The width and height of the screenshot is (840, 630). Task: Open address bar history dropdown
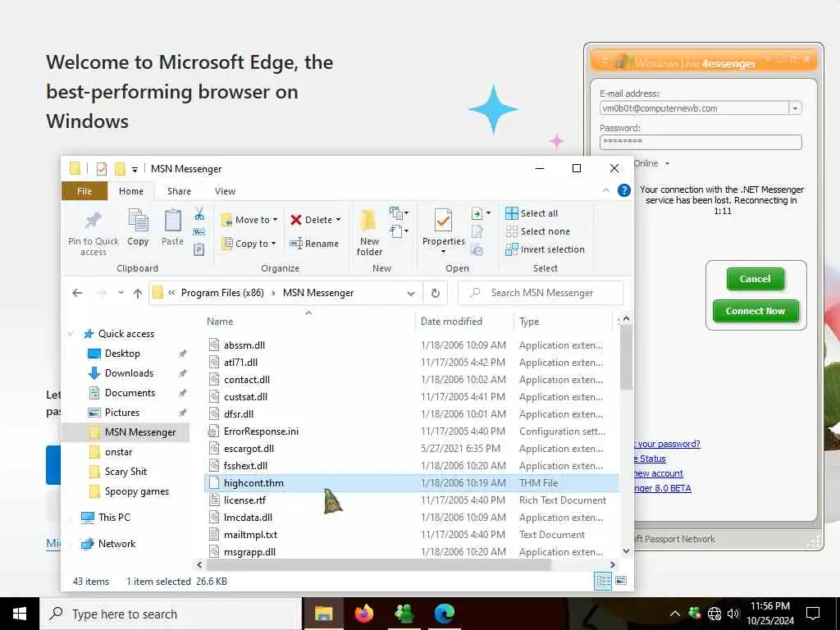click(411, 293)
